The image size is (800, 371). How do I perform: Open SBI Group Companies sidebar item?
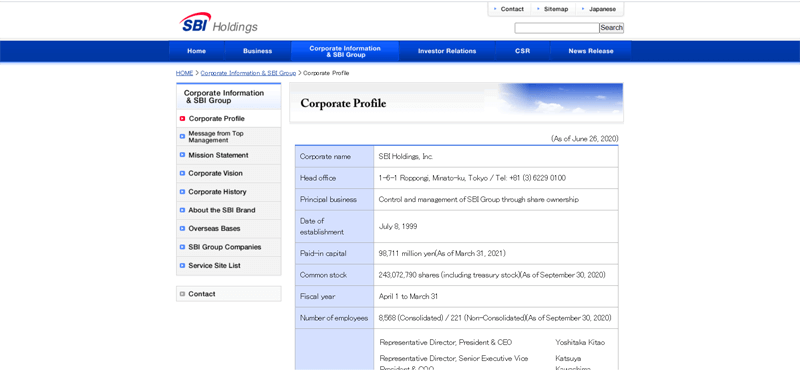tap(229, 247)
